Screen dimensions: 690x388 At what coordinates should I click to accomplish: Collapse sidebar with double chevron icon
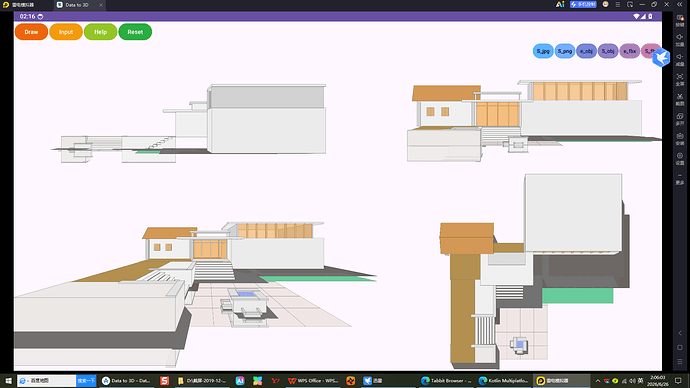point(679,4)
